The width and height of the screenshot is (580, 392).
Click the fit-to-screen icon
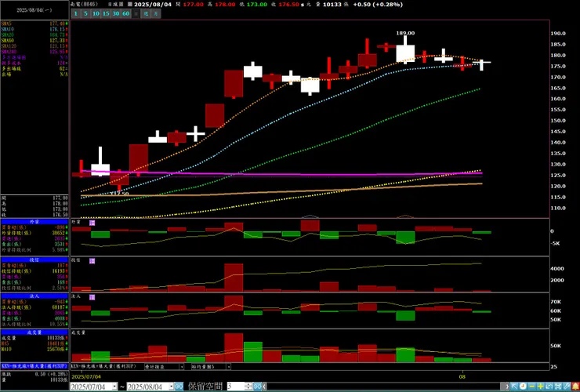[x=558, y=387]
